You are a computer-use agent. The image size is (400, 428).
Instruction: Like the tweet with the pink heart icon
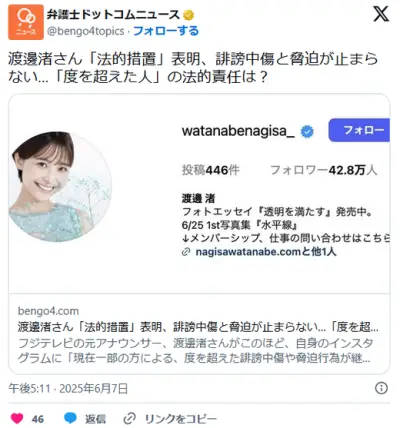[x=17, y=418]
